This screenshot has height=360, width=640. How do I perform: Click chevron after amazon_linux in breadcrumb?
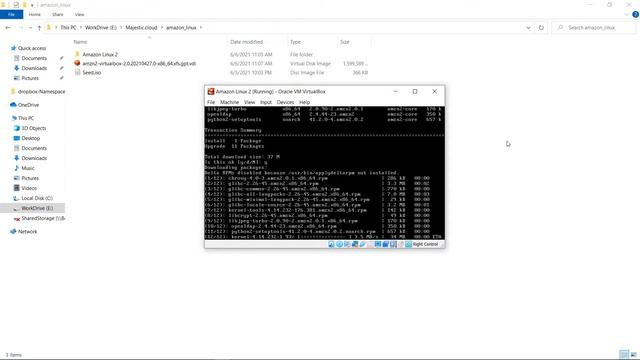pos(201,27)
